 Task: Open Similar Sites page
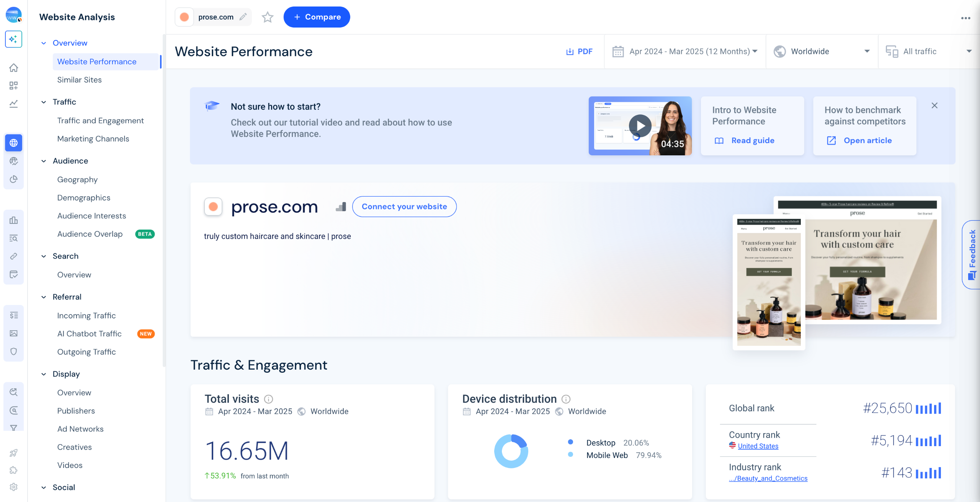coord(79,80)
